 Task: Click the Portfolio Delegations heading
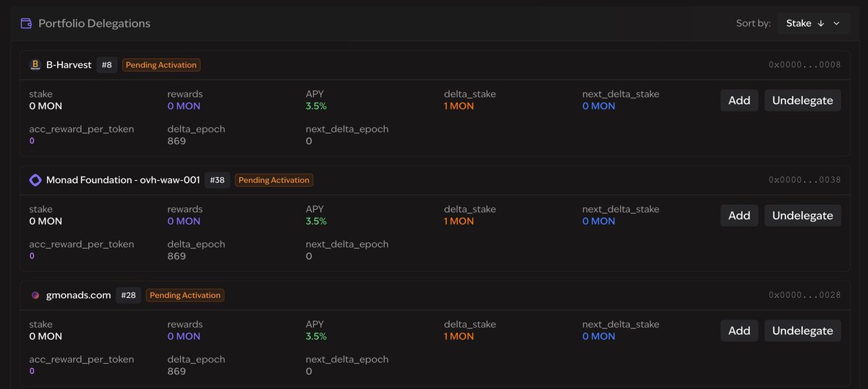(x=94, y=23)
